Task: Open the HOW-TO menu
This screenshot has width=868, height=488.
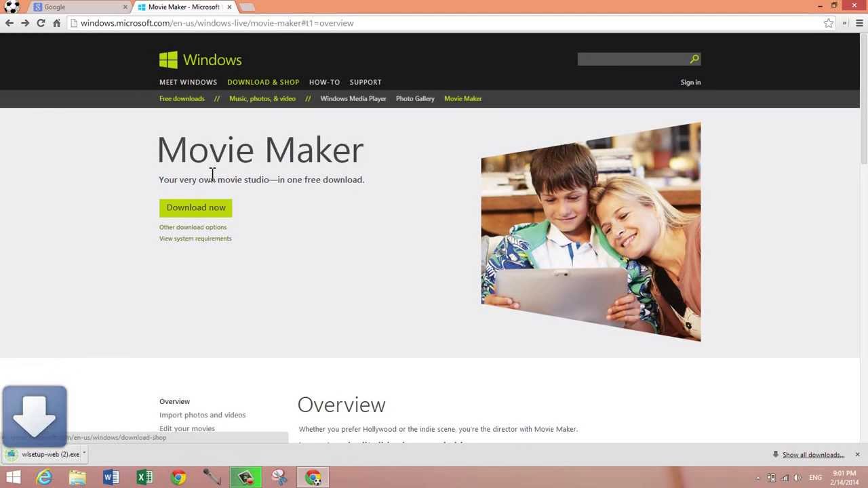Action: tap(324, 82)
